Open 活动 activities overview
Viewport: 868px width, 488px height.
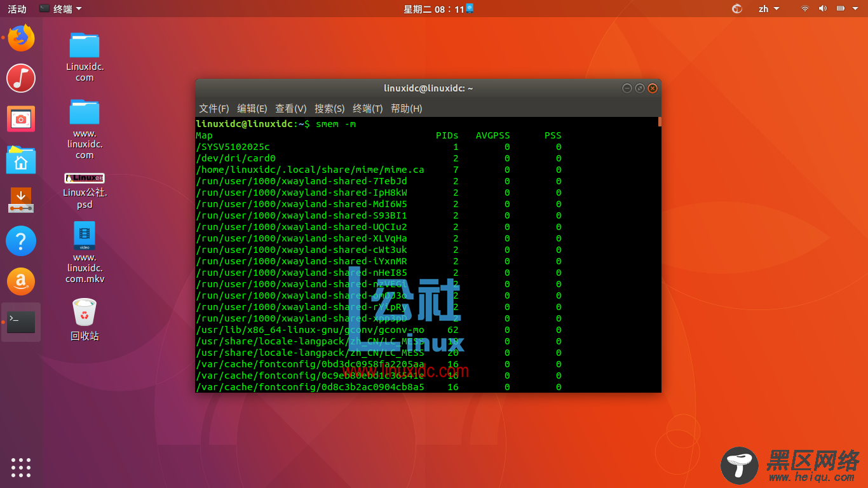pos(17,9)
